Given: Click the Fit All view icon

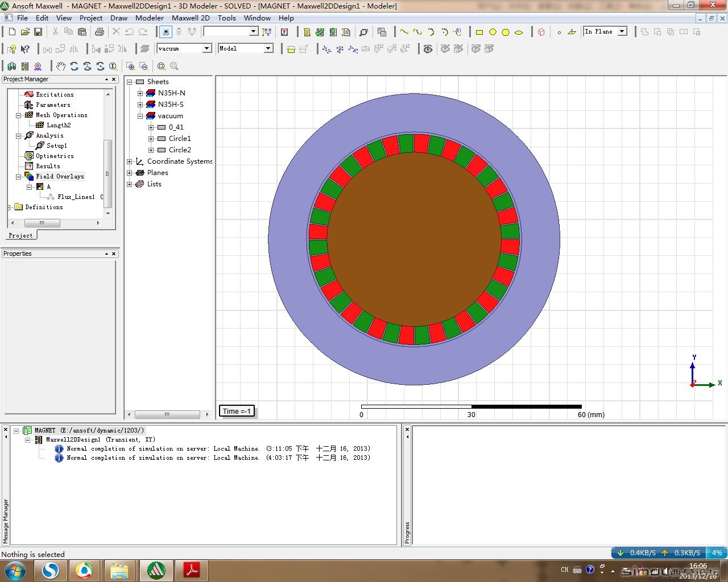Looking at the screenshot, I should click(x=162, y=66).
